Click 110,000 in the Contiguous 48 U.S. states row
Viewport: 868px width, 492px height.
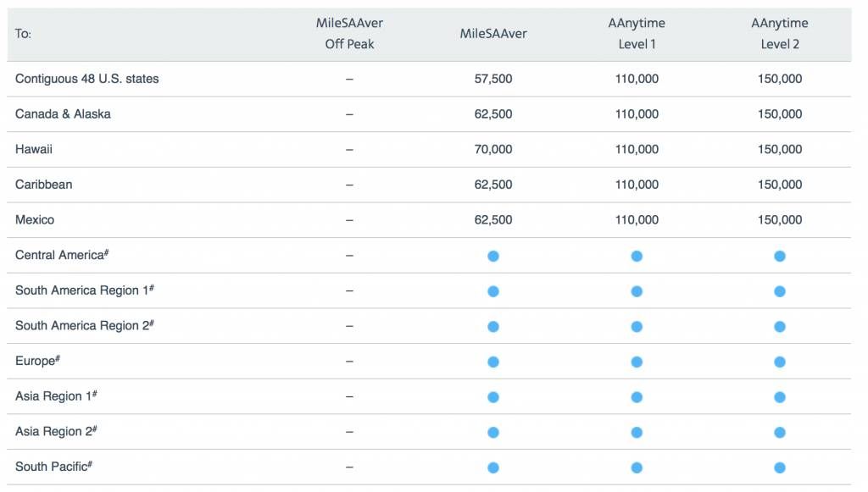637,79
